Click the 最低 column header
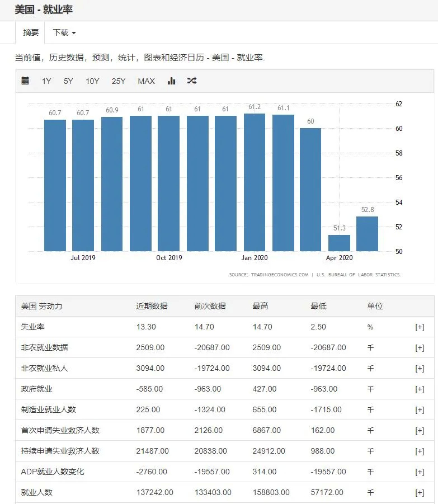This screenshot has height=504, width=438. (318, 306)
